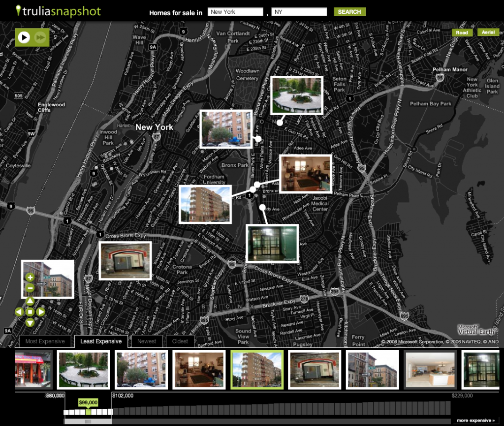Viewport: 504px width, 426px height.
Task: Click the fast-forward button next to play
Action: click(x=40, y=37)
